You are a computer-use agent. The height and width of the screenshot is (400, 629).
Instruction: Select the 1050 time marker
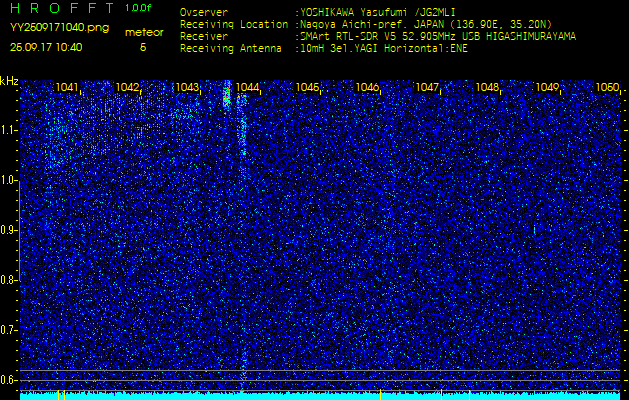(x=607, y=88)
